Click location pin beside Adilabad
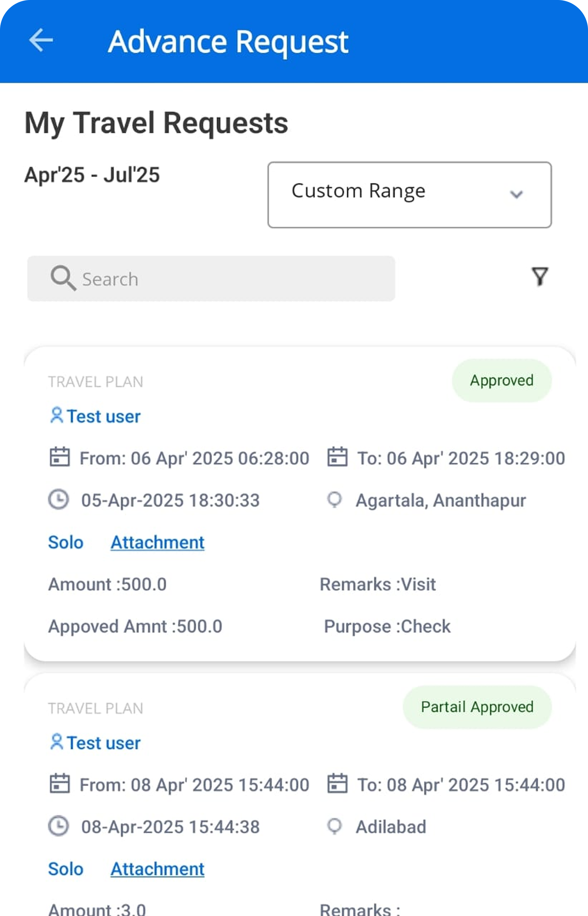 click(x=334, y=826)
